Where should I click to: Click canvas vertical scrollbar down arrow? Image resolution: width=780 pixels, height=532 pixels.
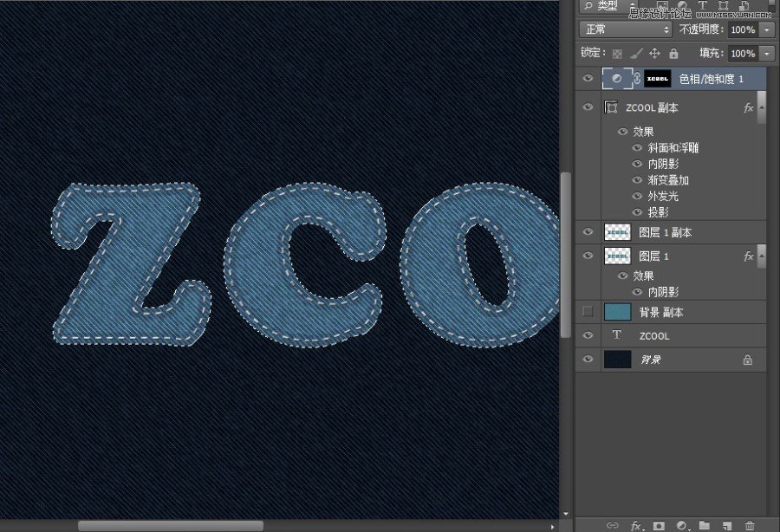566,514
